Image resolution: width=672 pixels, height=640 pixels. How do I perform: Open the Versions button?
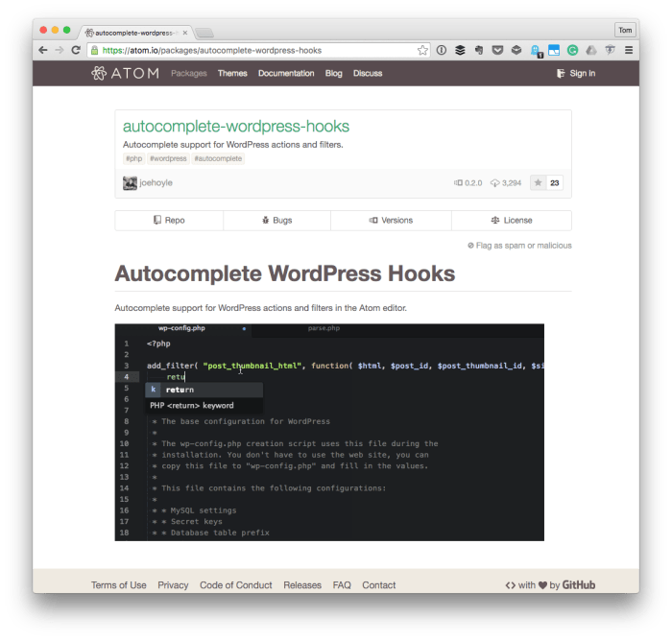(x=391, y=220)
